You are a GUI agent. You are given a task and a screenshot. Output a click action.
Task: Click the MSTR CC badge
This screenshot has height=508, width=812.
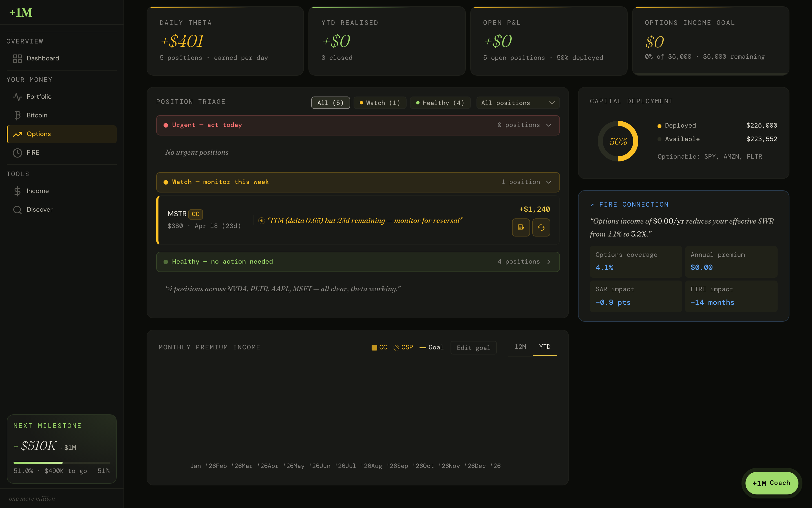pos(196,214)
